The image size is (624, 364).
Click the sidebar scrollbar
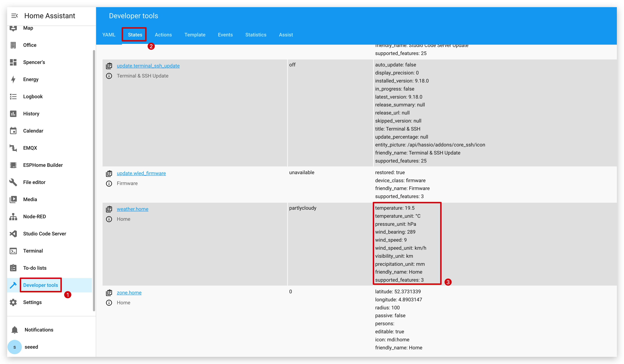coord(94,181)
